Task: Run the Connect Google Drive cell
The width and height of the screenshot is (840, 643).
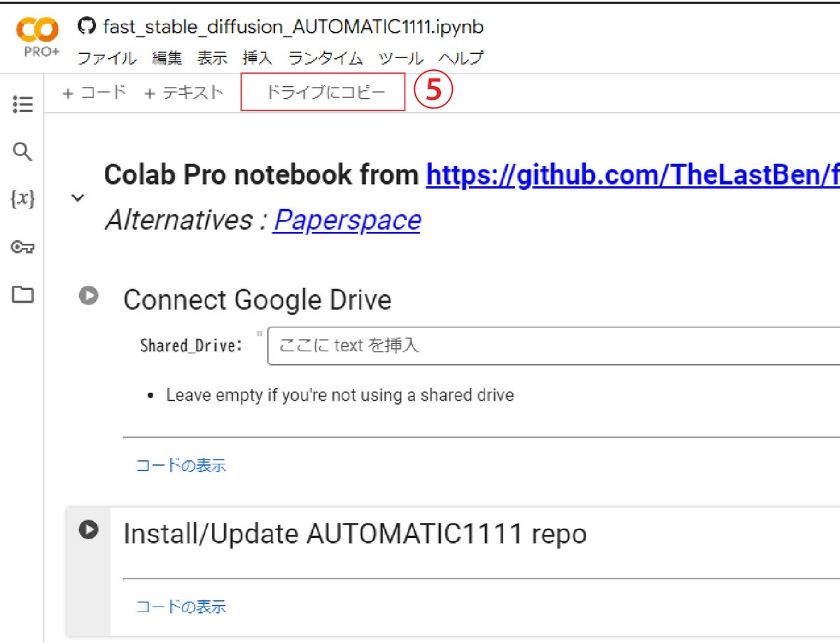Action: [88, 296]
